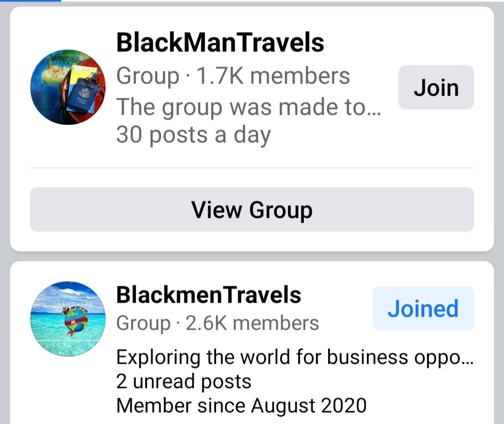Tap the divider line above View Group

point(252,167)
